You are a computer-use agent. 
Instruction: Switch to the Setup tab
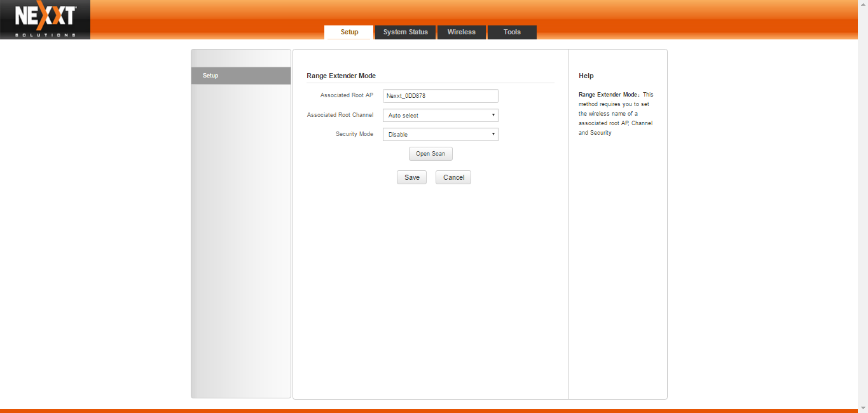[348, 32]
